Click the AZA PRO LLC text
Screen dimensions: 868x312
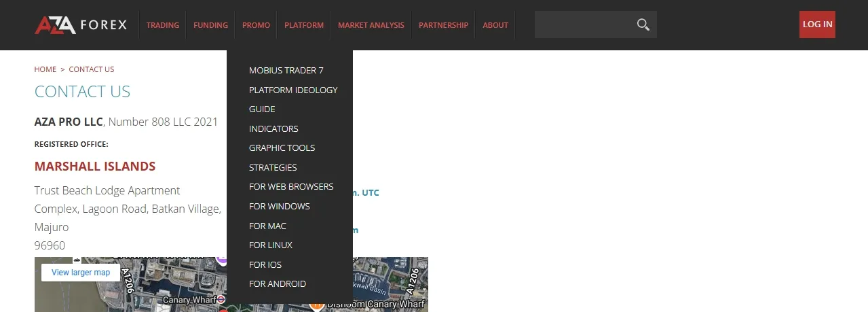point(69,122)
